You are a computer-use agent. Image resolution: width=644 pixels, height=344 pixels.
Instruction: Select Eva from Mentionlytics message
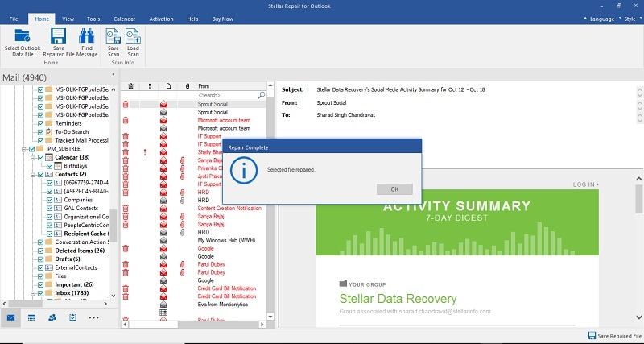(x=223, y=305)
